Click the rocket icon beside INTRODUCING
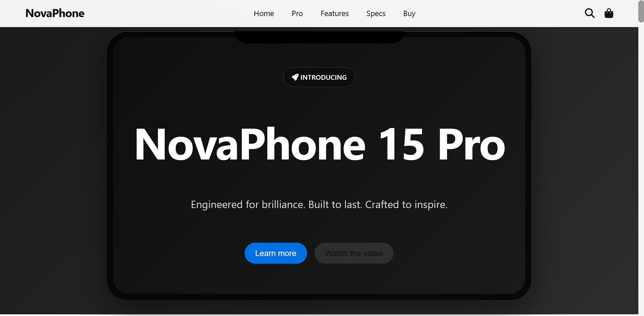The width and height of the screenshot is (644, 316). pos(295,77)
